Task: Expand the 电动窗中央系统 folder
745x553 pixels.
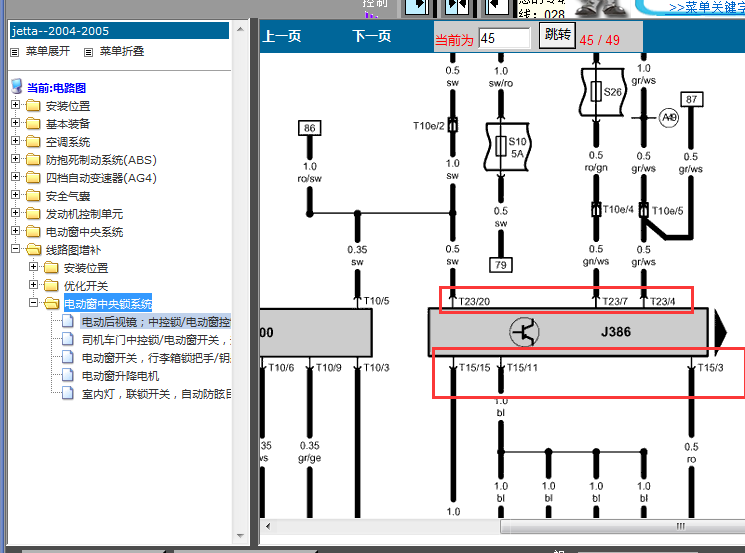Action: [15, 231]
